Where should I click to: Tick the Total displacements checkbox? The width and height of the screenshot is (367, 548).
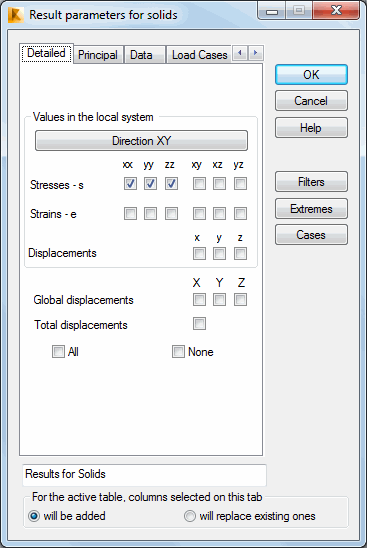[199, 324]
